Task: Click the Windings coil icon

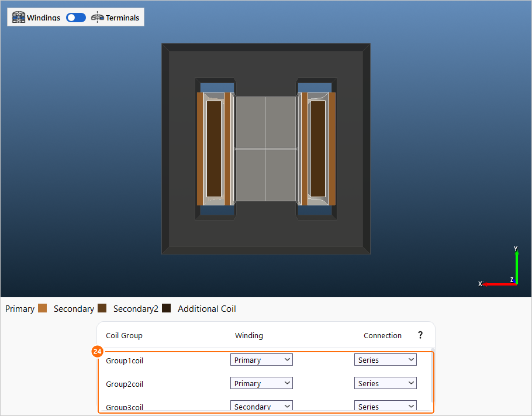Action: click(19, 17)
